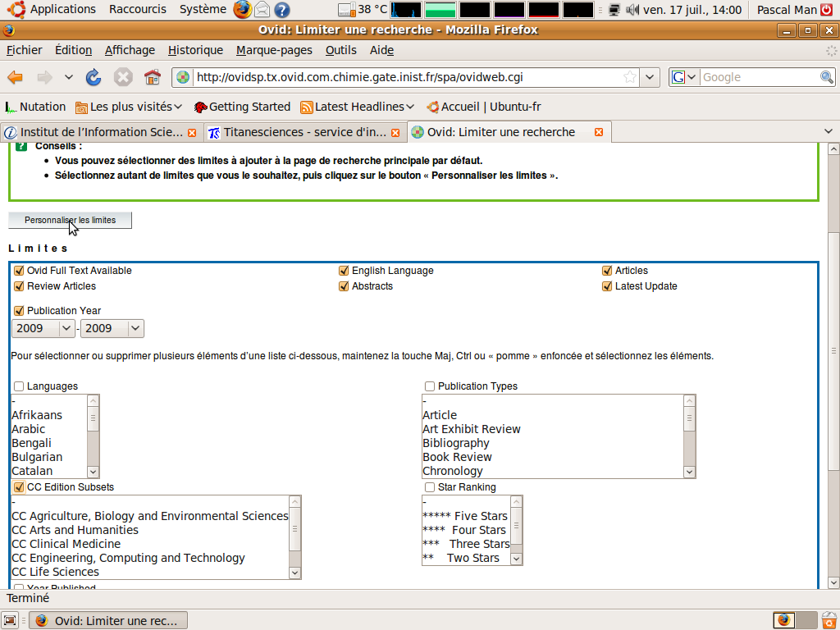This screenshot has height=630, width=840.
Task: Toggle the Publication Year checkbox
Action: click(x=20, y=311)
